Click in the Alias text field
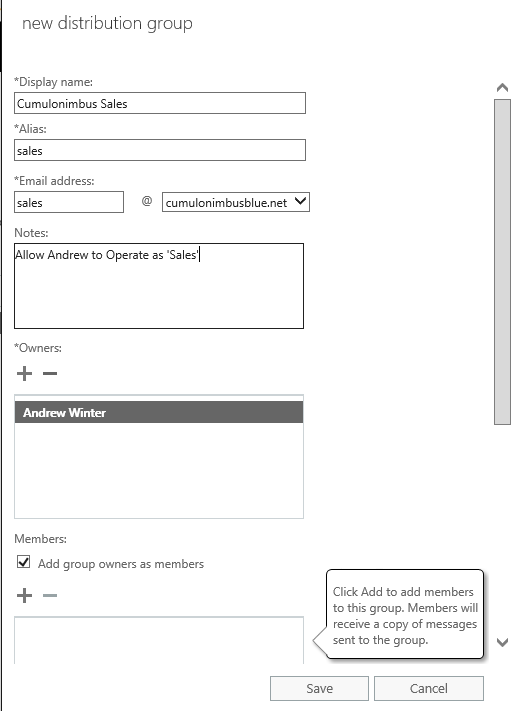 point(160,150)
